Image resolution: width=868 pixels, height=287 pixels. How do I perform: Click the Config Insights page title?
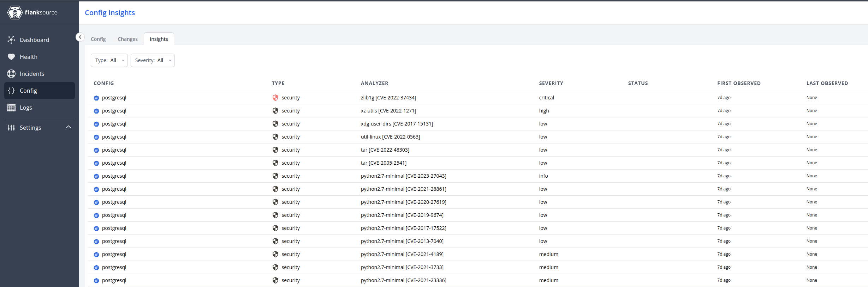pyautogui.click(x=110, y=13)
